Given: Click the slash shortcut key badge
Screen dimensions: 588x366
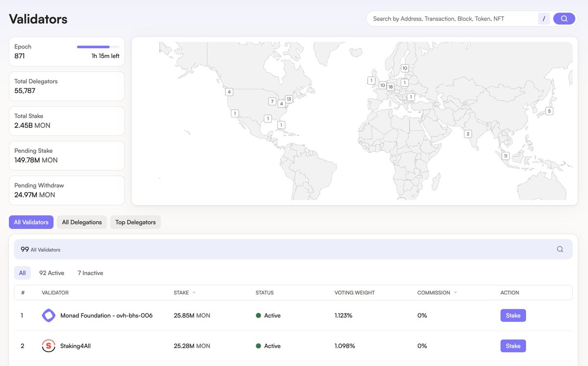Looking at the screenshot, I should pos(544,19).
